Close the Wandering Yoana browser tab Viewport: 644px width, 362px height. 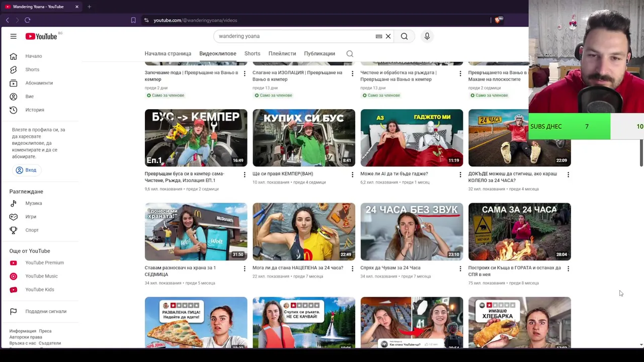point(76,7)
